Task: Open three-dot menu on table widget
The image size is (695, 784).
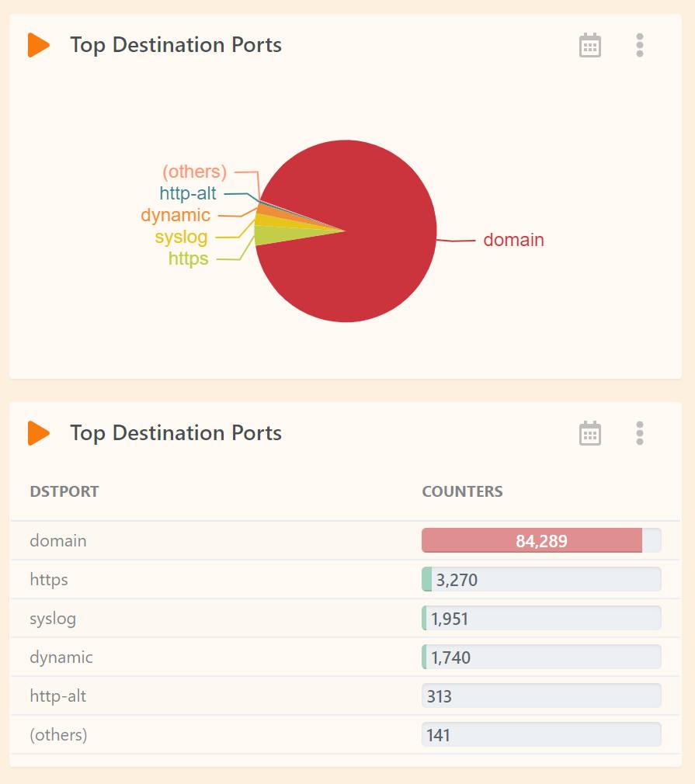Action: (639, 433)
